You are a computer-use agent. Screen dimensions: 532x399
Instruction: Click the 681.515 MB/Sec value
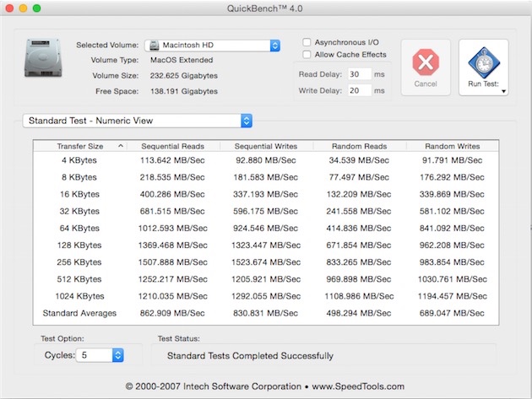click(x=172, y=211)
